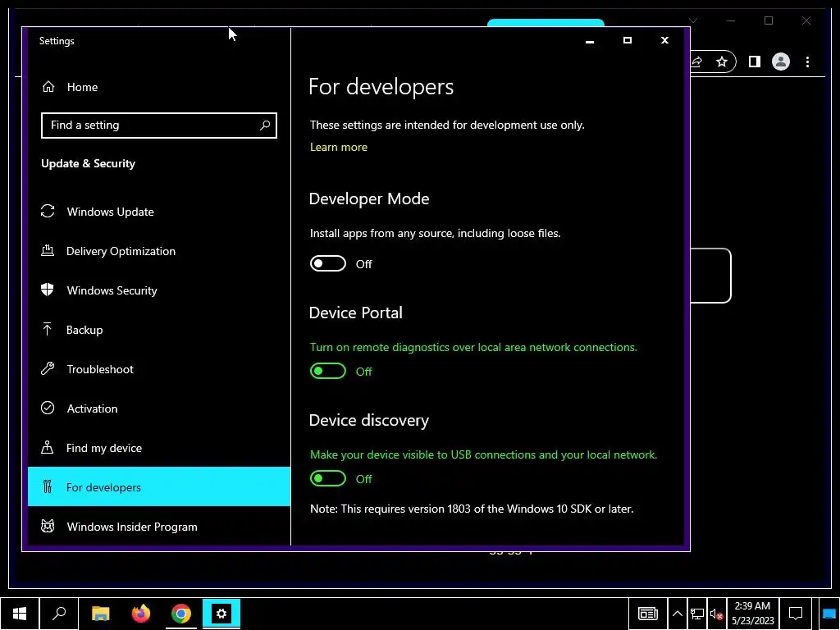Viewport: 840px width, 630px height.
Task: Open Find my device settings
Action: tap(158, 448)
